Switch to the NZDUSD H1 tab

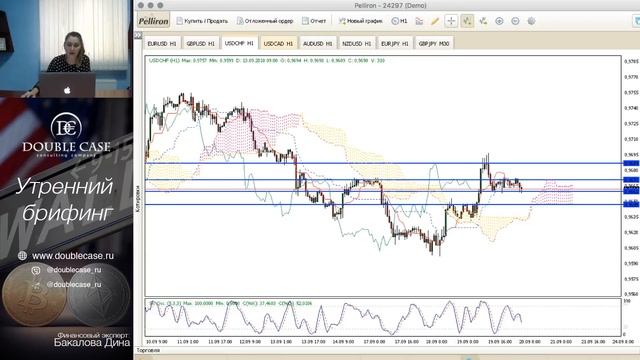(x=356, y=43)
